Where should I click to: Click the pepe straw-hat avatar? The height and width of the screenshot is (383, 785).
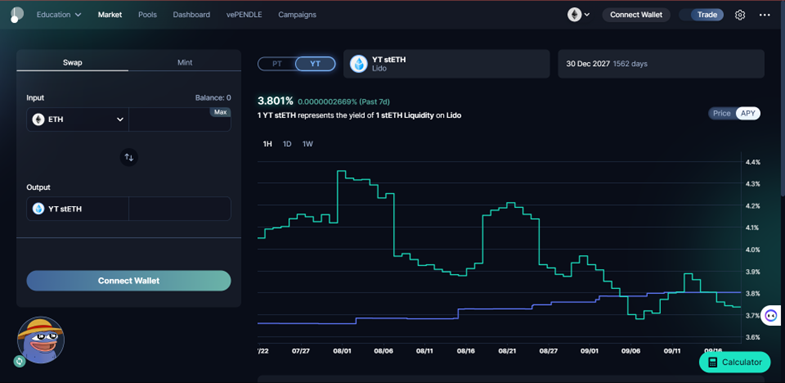(x=41, y=340)
